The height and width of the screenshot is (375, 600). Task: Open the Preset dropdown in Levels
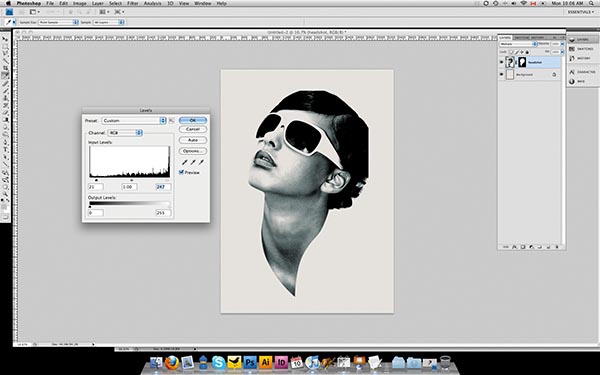pos(134,121)
